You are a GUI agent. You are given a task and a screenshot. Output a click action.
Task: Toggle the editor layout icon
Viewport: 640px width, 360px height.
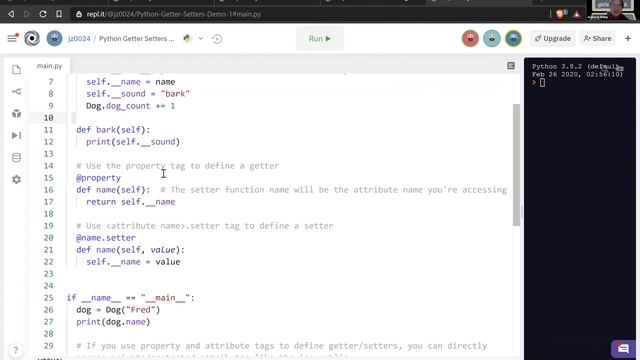(511, 66)
